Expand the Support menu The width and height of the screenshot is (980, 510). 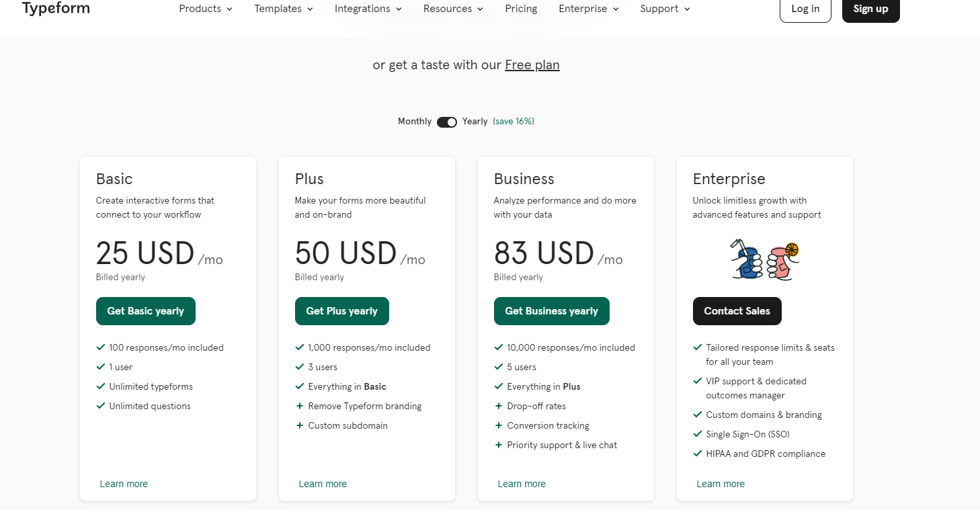coord(665,9)
